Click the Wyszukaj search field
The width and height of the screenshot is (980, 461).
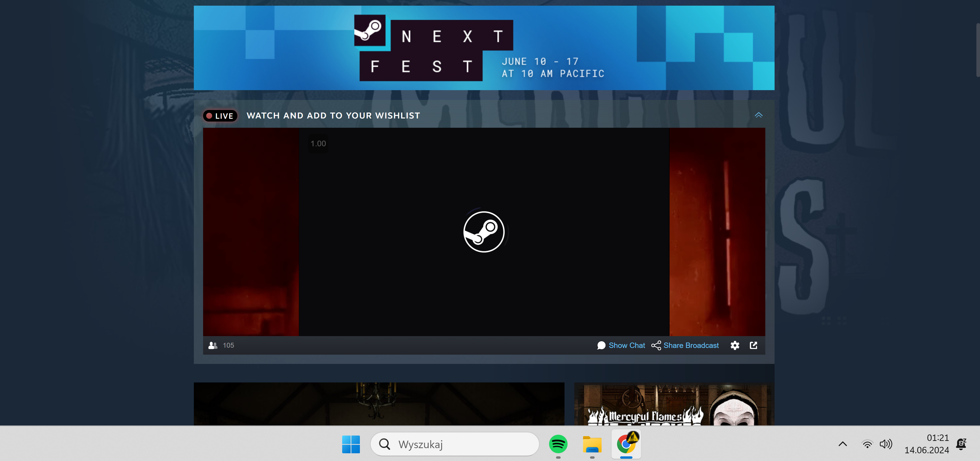click(x=455, y=444)
